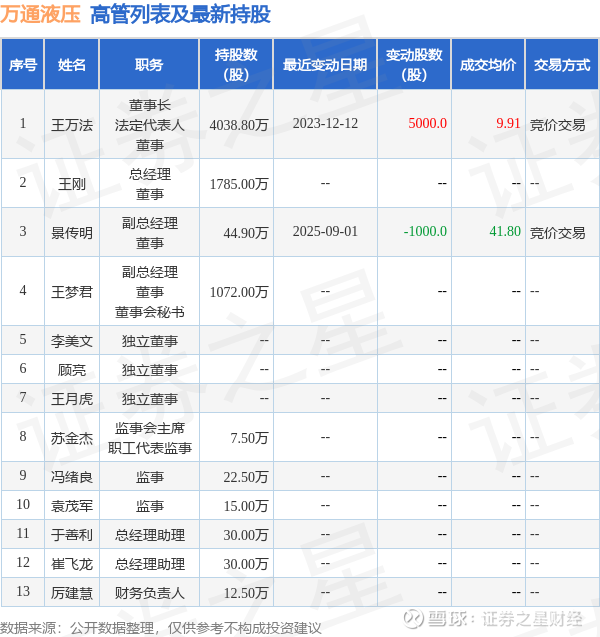
Task: Select the 持股数(股) column header
Action: (236, 64)
